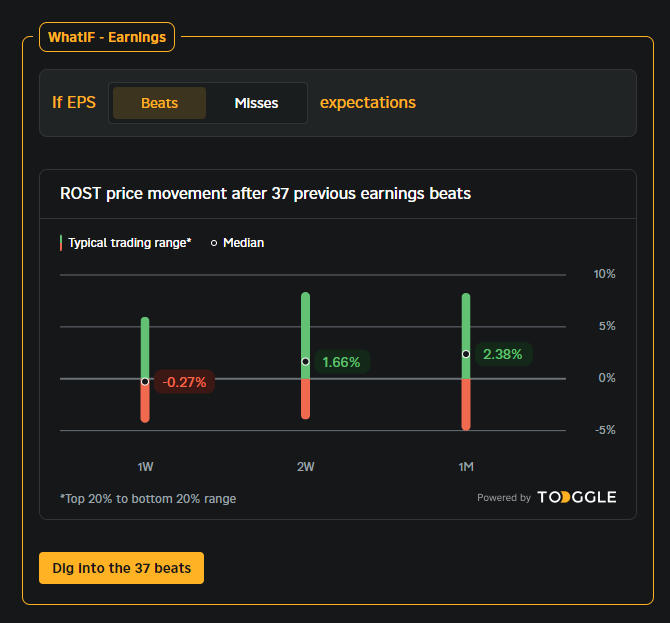Switch to the Misses option
Image resolution: width=670 pixels, height=623 pixels.
pyautogui.click(x=256, y=103)
